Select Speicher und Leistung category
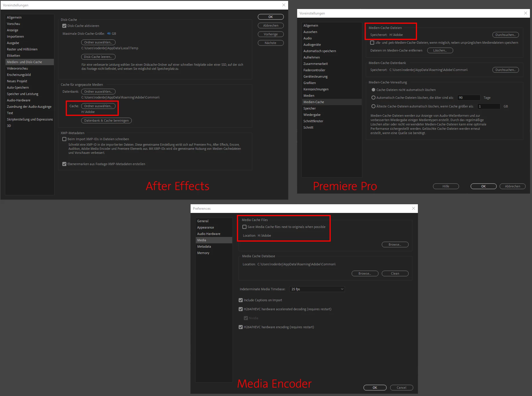This screenshot has width=532, height=396. (x=30, y=94)
